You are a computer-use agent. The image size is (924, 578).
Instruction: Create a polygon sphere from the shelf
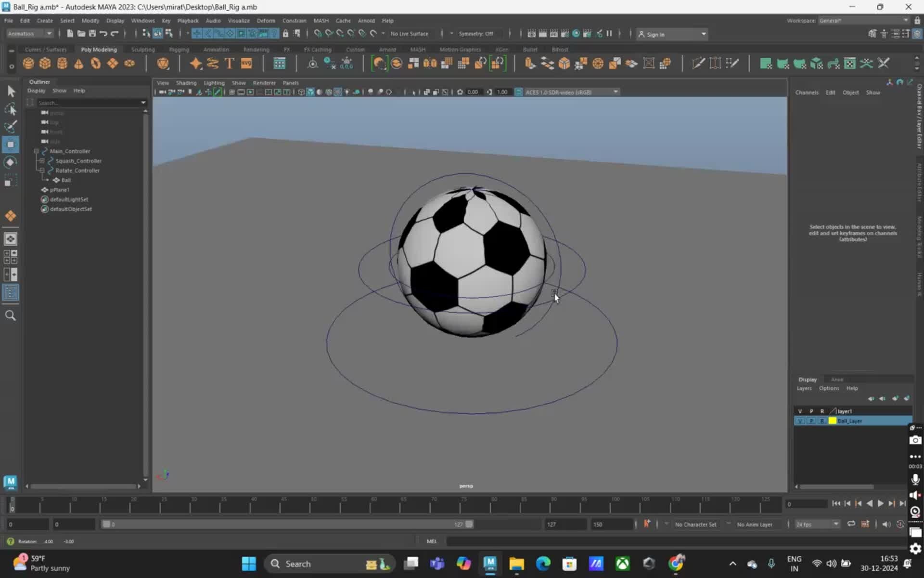(x=28, y=63)
